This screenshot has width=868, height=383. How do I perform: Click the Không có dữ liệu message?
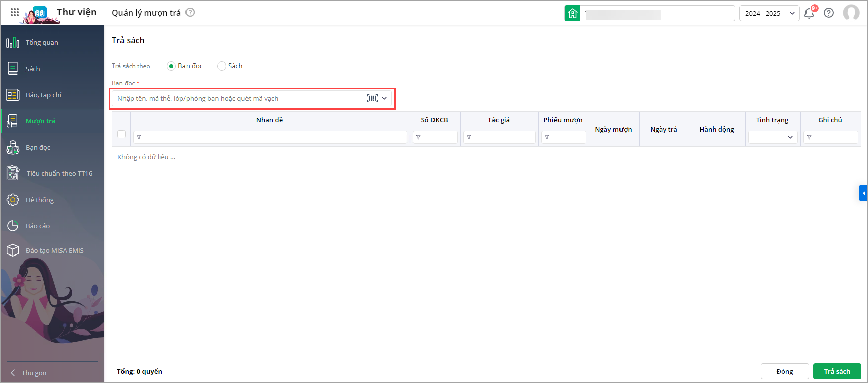[147, 157]
